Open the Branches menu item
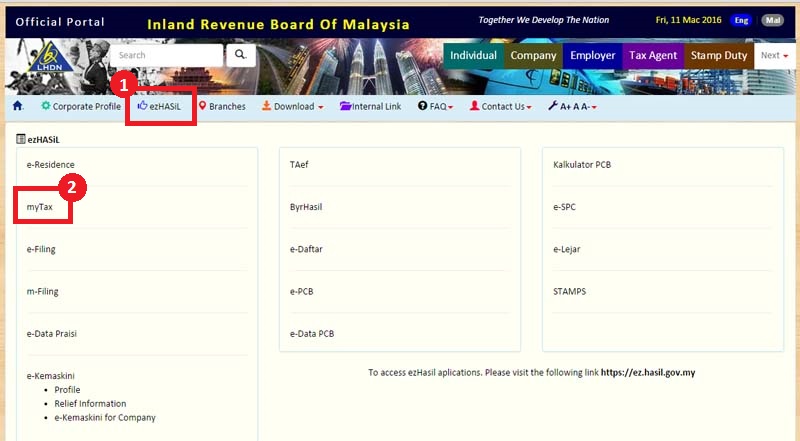 click(x=227, y=106)
